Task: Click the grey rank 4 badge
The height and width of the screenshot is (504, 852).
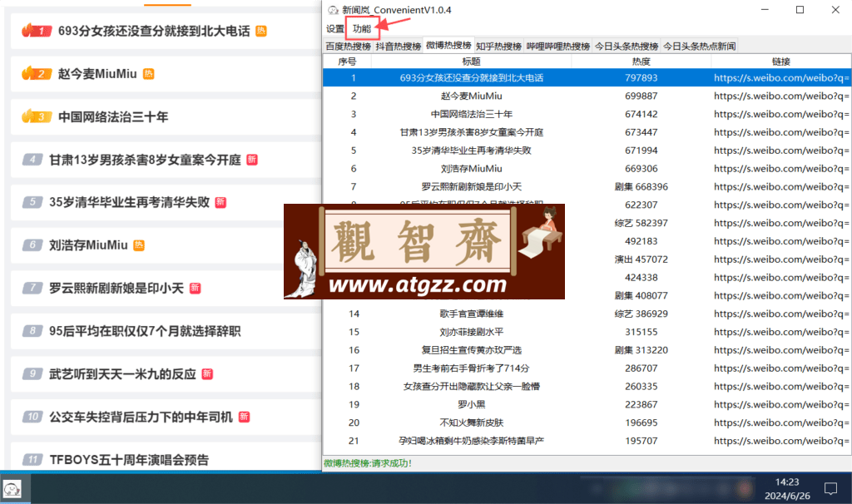Action: (32, 160)
